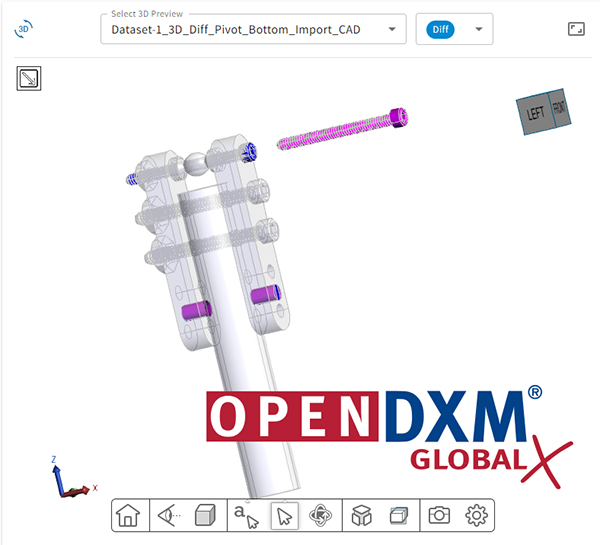Select the pointer selection tool
Viewport: 600px width, 545px height.
point(284,516)
